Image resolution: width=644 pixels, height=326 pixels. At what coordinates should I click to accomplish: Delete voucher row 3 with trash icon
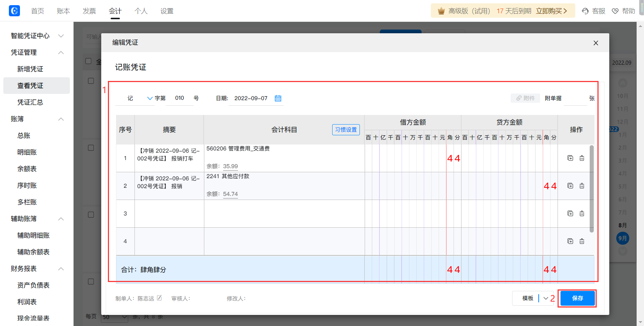582,214
